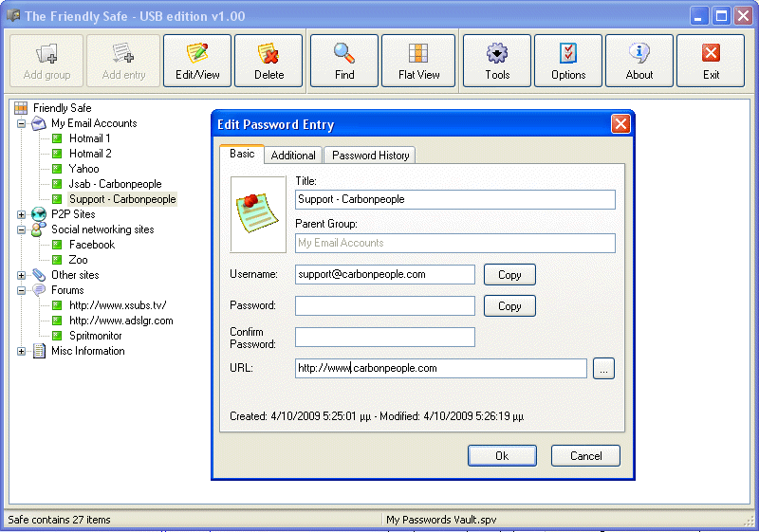759x532 pixels.
Task: Click the Delete toolbar button
Action: [268, 61]
